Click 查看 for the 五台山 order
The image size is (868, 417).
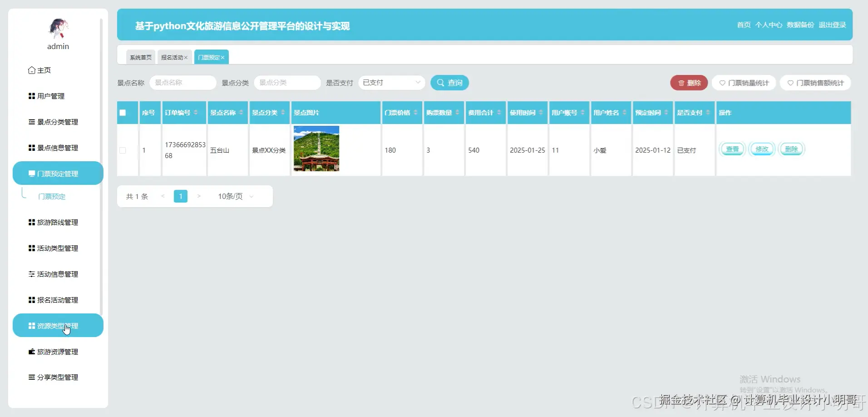pyautogui.click(x=732, y=149)
